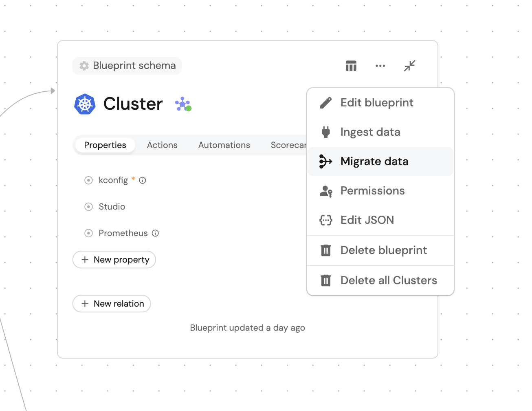
Task: Choose Edit blueprint from the menu
Action: pyautogui.click(x=377, y=103)
